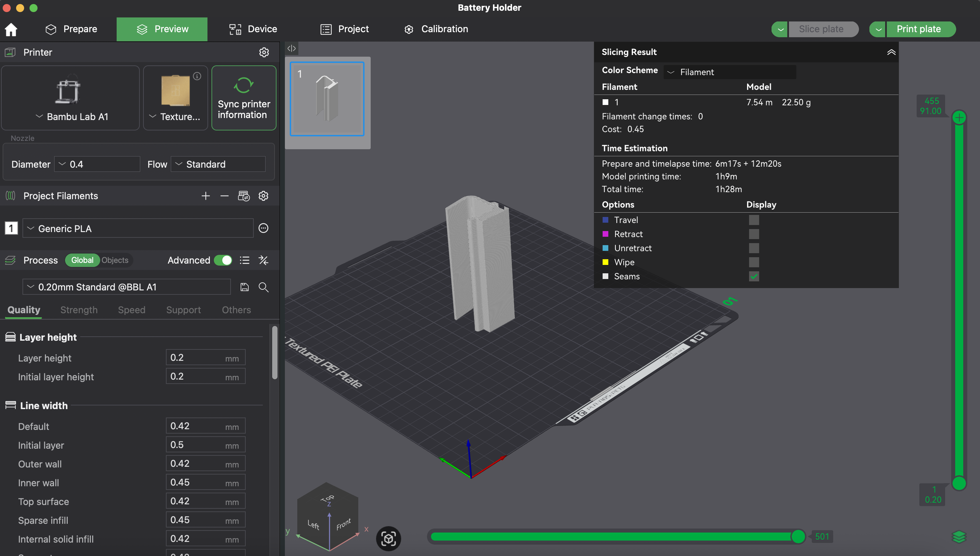This screenshot has height=556, width=980.
Task: Open Color Scheme Filament dropdown
Action: (730, 72)
